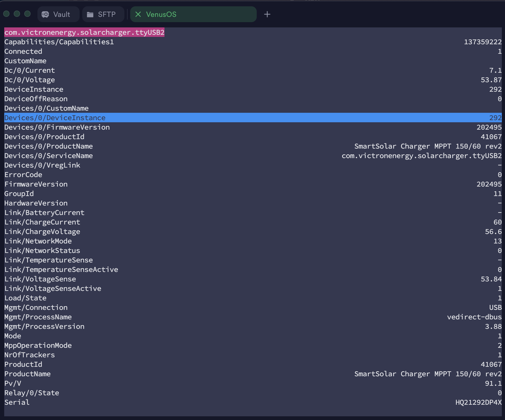Select the Capabilities/Capabilities1 row

click(59, 42)
